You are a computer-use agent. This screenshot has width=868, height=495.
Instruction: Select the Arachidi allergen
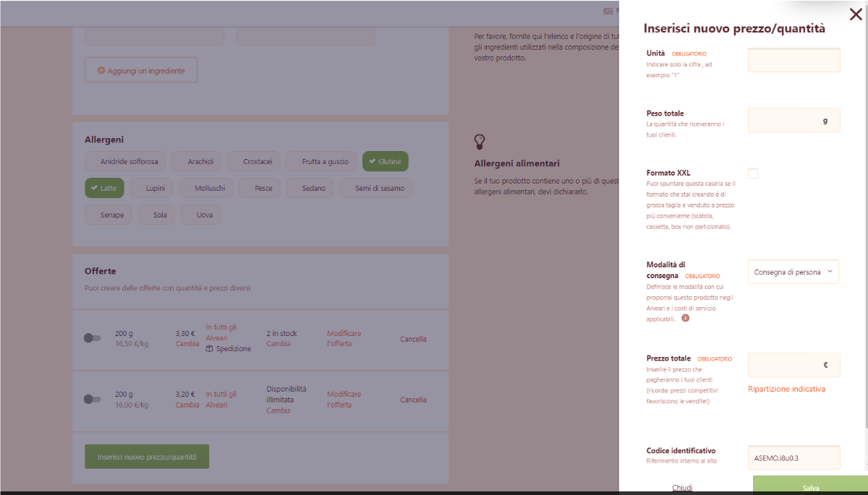coord(197,162)
